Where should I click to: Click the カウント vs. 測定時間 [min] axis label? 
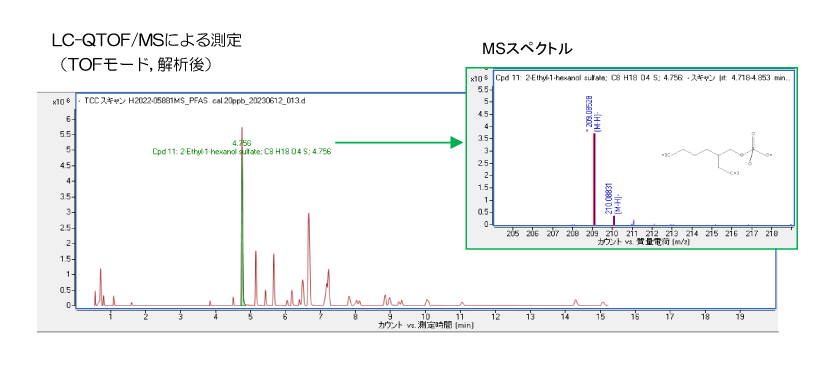point(426,325)
